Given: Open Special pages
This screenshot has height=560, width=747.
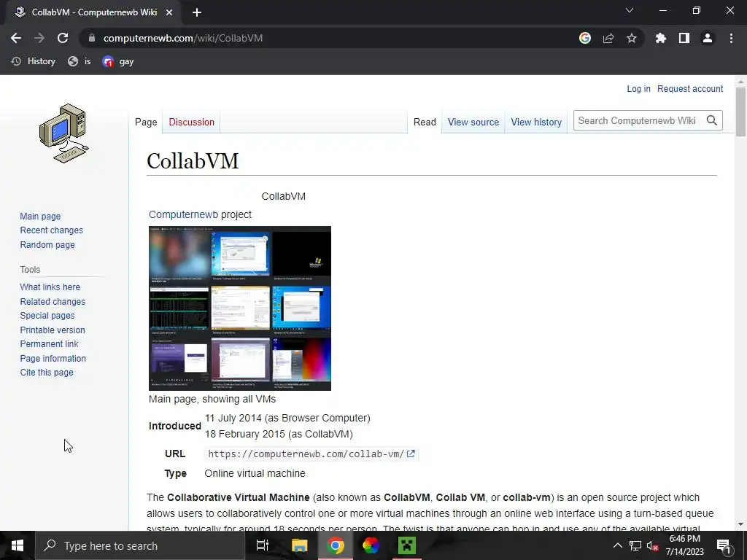Looking at the screenshot, I should tap(47, 315).
